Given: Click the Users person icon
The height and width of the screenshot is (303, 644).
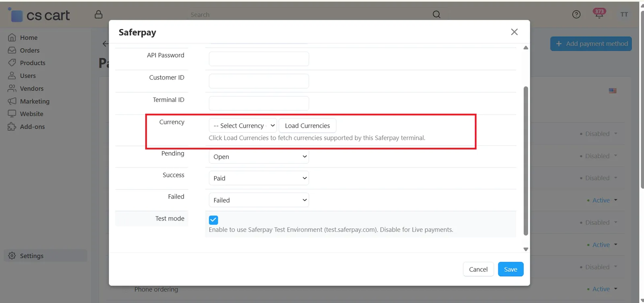Looking at the screenshot, I should pos(12,76).
